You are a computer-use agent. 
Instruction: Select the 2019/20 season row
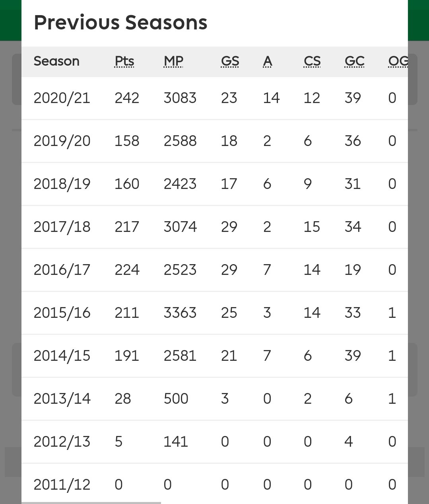click(215, 141)
